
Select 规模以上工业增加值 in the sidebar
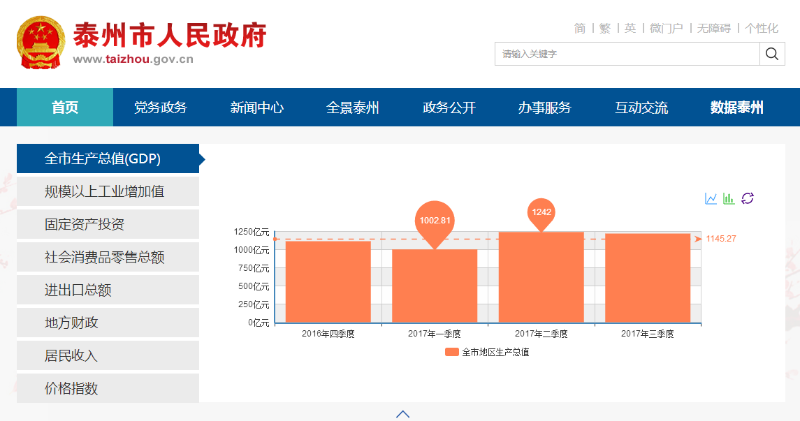click(x=104, y=191)
